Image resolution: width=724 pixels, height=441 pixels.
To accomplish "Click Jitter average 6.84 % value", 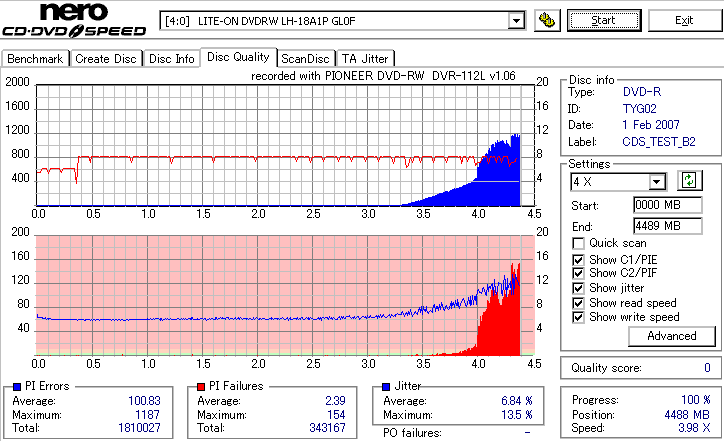I will [517, 401].
